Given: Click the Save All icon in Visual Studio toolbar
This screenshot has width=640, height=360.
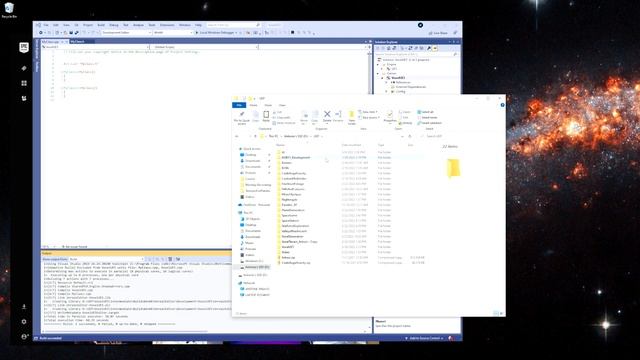Looking at the screenshot, I should tap(76, 33).
